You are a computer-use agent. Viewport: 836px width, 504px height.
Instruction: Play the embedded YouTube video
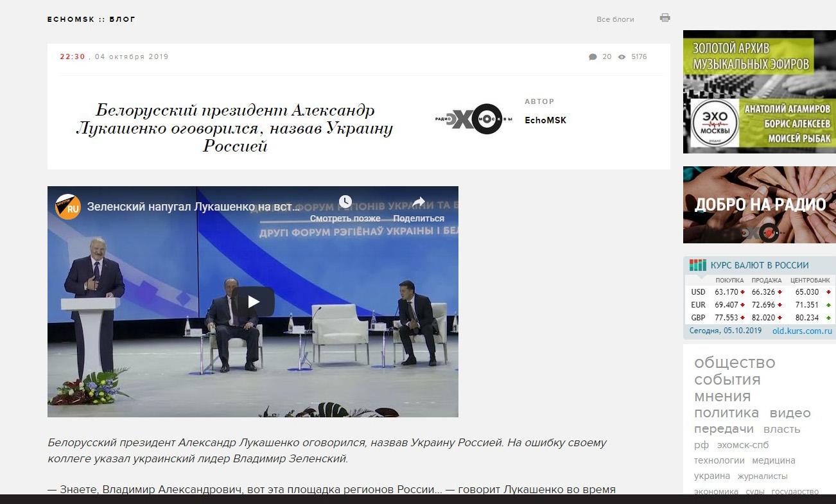point(253,302)
